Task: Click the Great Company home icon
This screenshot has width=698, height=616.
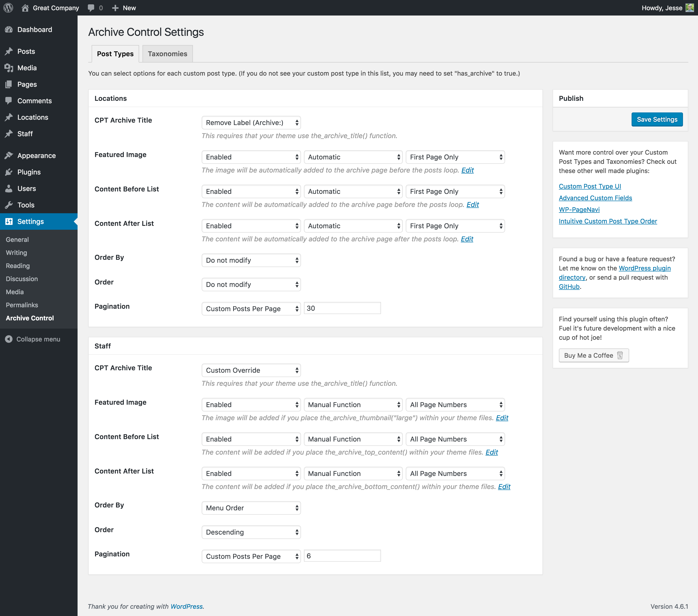Action: [25, 8]
